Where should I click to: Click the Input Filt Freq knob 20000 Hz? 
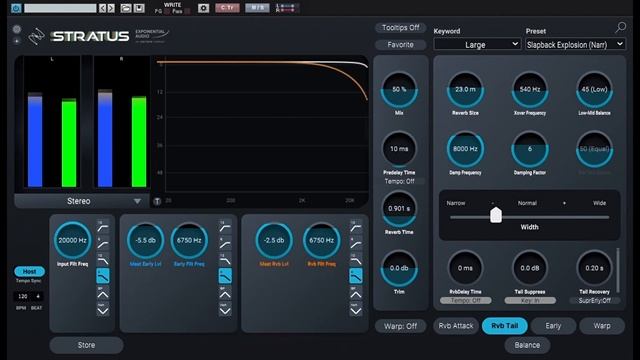[x=72, y=240]
